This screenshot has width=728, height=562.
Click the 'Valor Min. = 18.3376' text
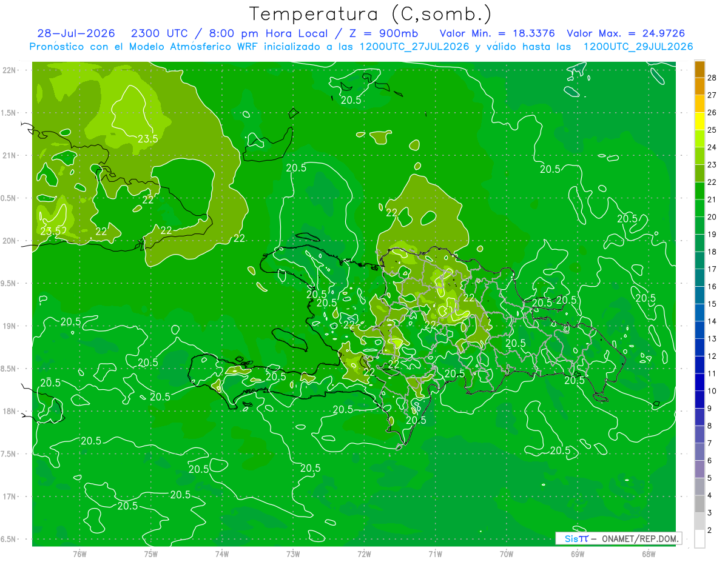(x=497, y=33)
